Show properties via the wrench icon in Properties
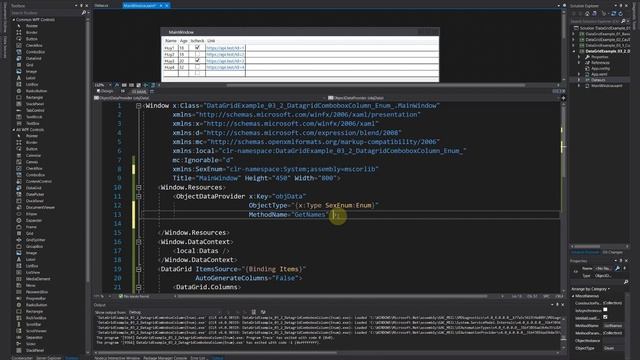 coord(617,268)
